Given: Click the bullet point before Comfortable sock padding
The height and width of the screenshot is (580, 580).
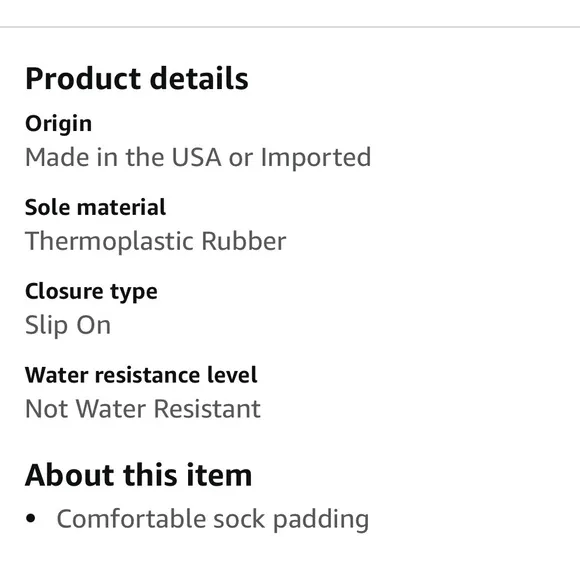Looking at the screenshot, I should [x=31, y=519].
